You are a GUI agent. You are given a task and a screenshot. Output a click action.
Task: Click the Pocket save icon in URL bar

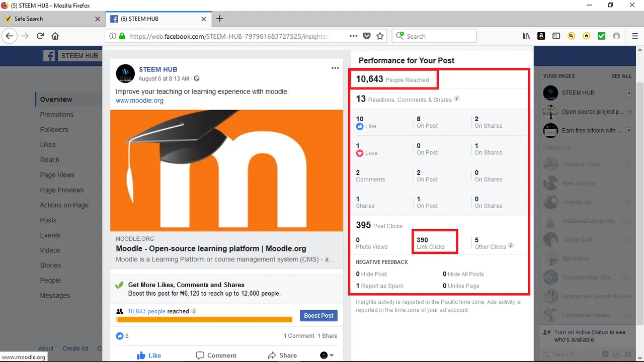[x=367, y=36]
